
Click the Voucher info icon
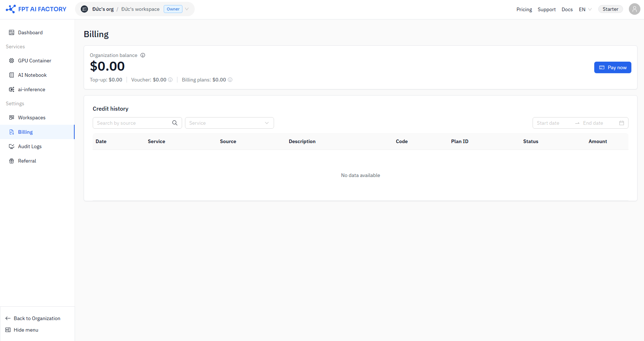pyautogui.click(x=170, y=80)
